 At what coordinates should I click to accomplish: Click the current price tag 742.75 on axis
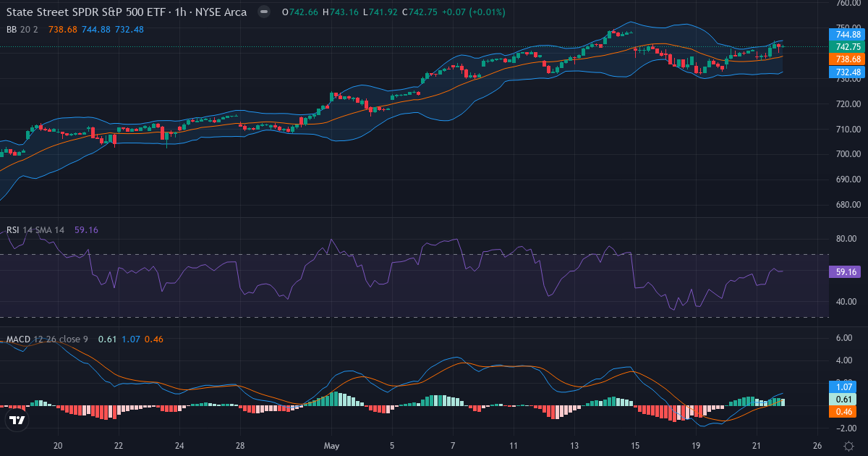(847, 46)
